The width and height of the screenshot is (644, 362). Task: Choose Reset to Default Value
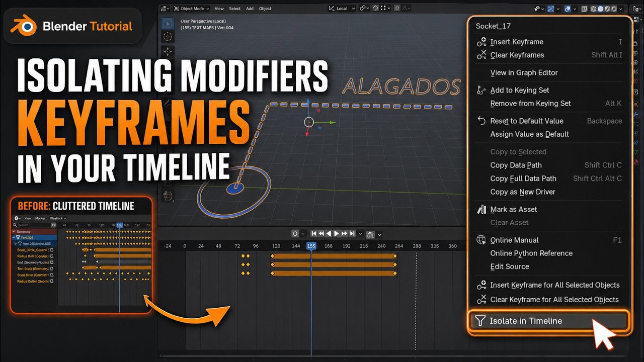point(527,121)
